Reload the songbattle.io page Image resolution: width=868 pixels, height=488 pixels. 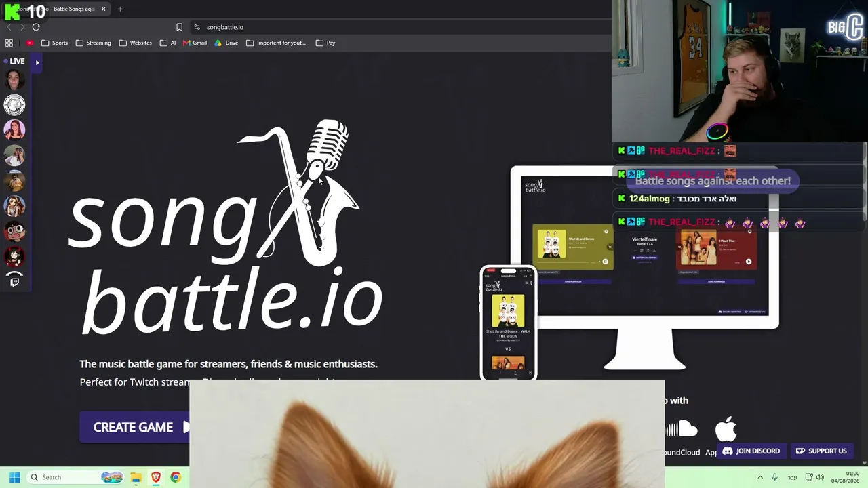[x=36, y=27]
